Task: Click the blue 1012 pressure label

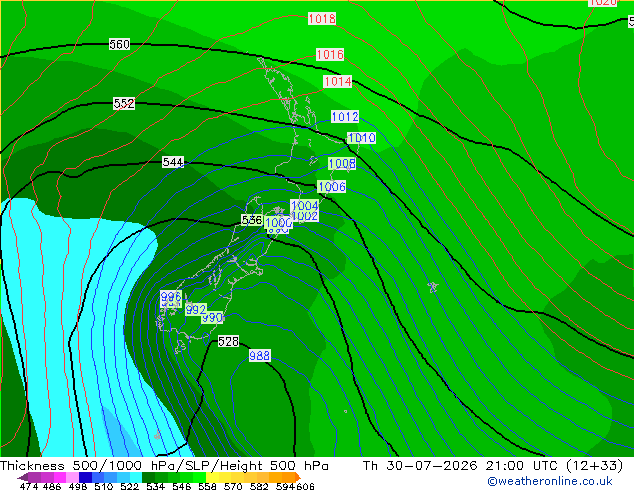Action: tap(345, 117)
